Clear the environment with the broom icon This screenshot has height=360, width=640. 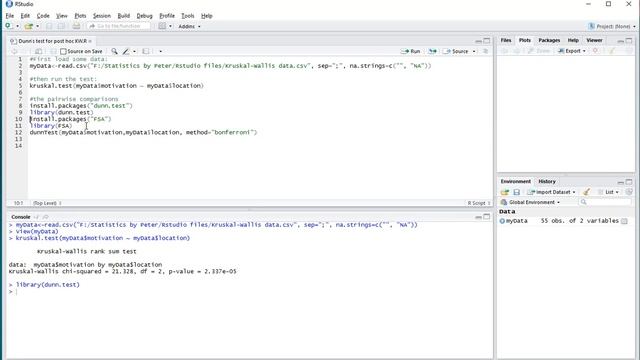(586, 192)
